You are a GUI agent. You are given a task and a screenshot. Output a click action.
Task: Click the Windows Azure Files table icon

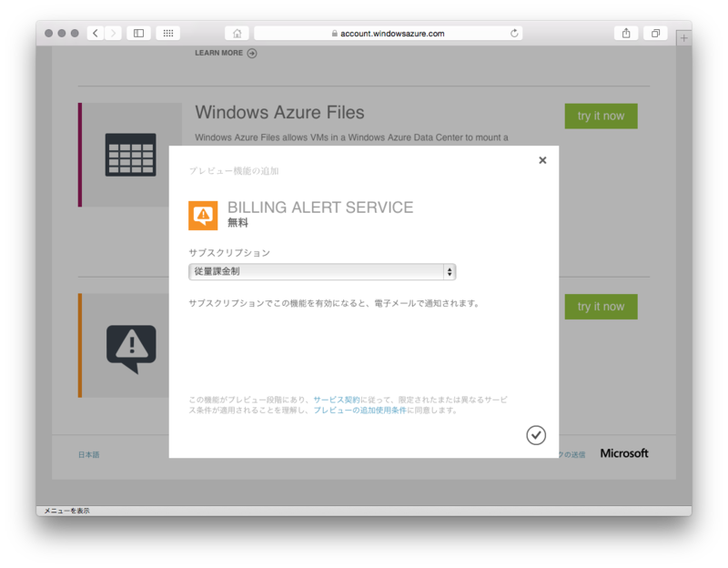tap(130, 155)
